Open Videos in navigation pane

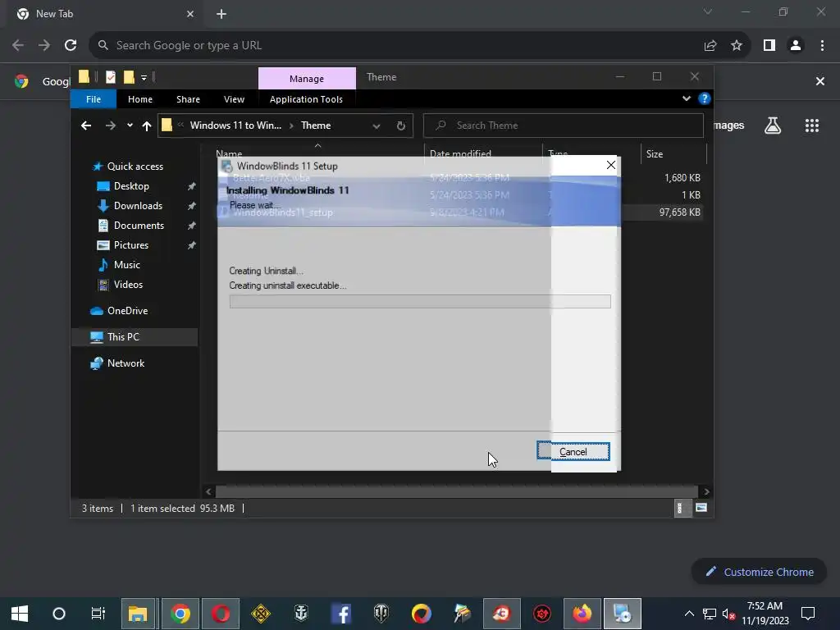click(x=128, y=285)
